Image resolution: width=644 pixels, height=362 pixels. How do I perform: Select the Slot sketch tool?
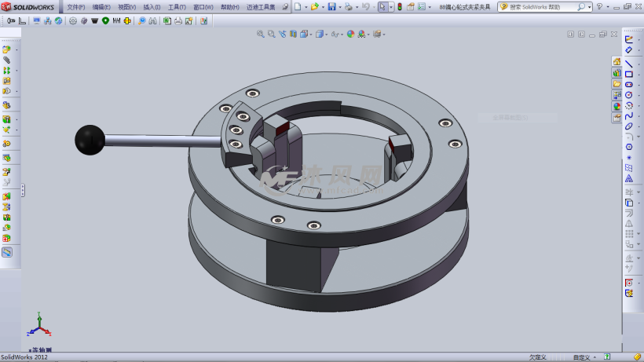(x=629, y=85)
